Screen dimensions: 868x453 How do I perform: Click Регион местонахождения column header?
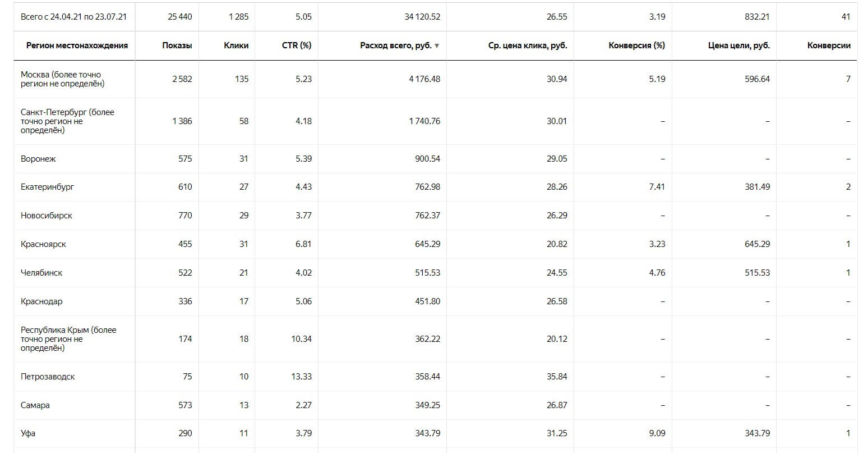pos(77,45)
